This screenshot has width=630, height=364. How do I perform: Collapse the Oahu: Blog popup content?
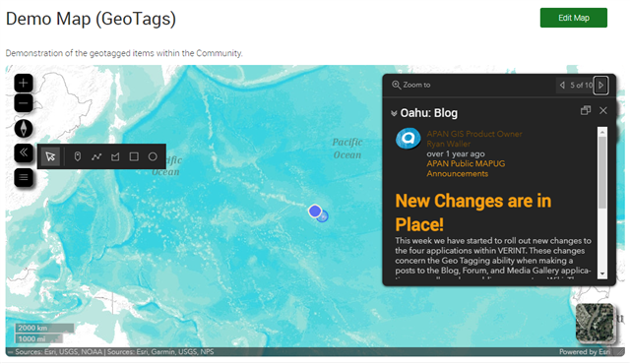[394, 113]
